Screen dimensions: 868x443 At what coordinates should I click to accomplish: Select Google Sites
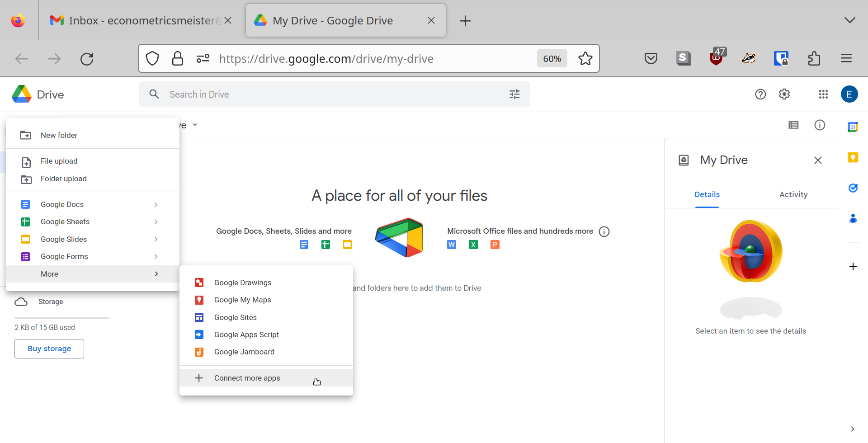point(266,317)
